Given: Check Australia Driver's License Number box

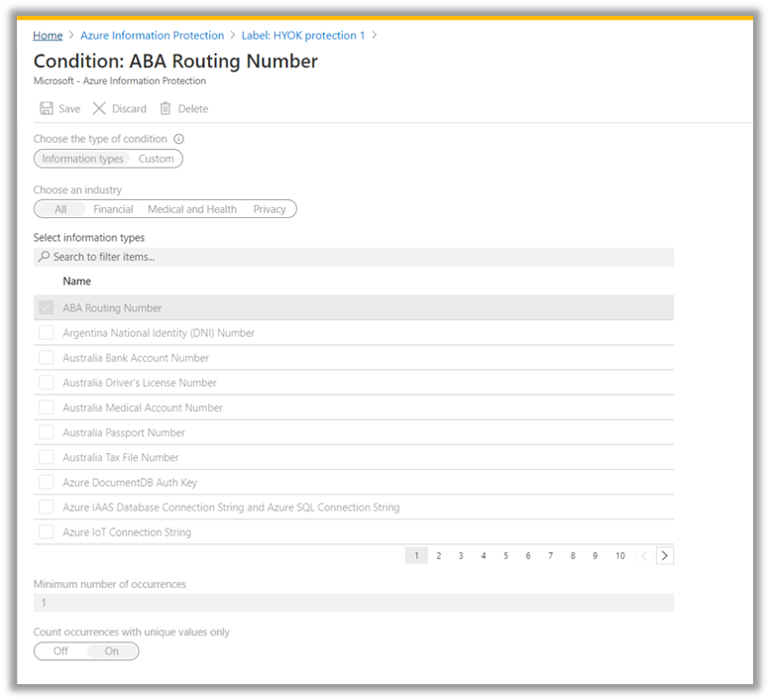Looking at the screenshot, I should click(x=47, y=383).
